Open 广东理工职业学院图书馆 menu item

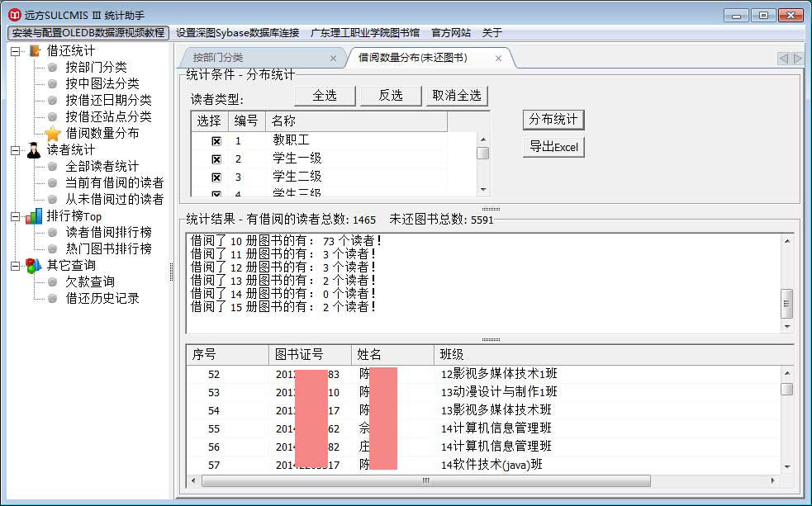[x=365, y=32]
